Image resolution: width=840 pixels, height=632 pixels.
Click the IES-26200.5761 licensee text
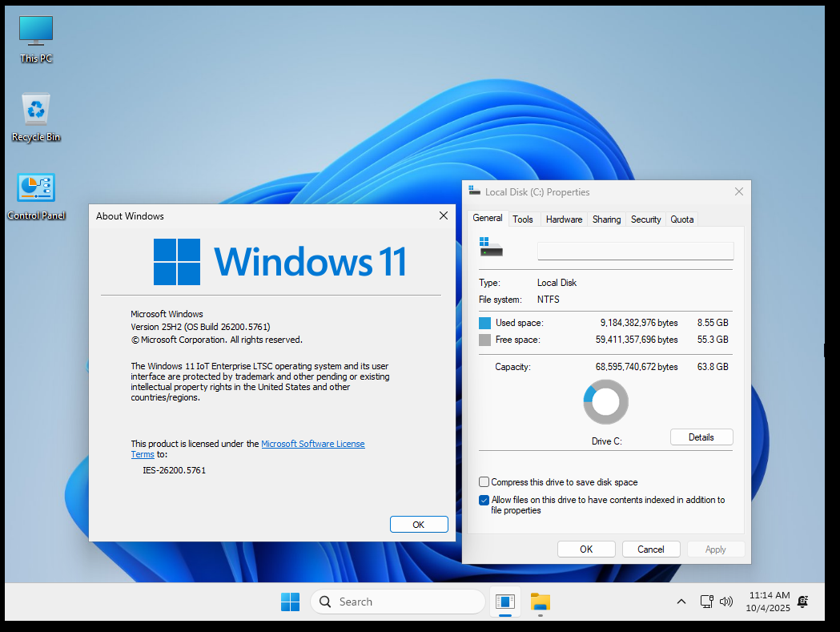(x=174, y=470)
